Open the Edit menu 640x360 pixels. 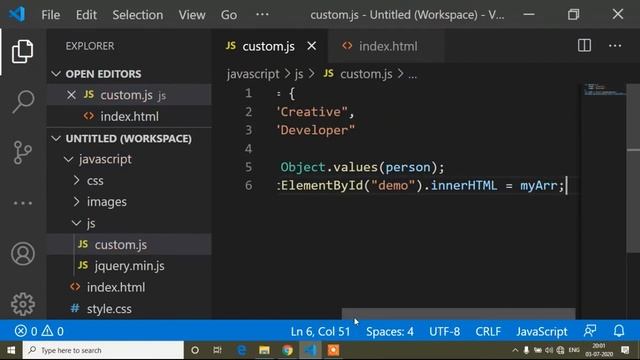86,15
